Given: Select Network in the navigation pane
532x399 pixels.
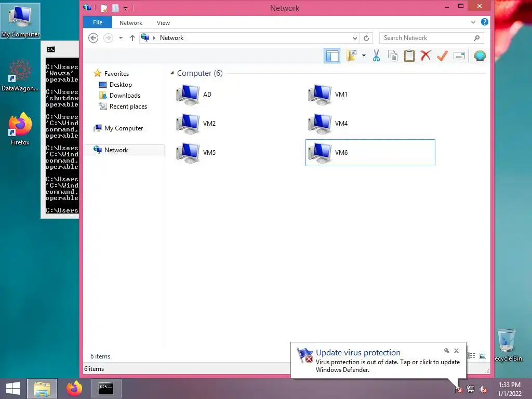Looking at the screenshot, I should point(124,150).
